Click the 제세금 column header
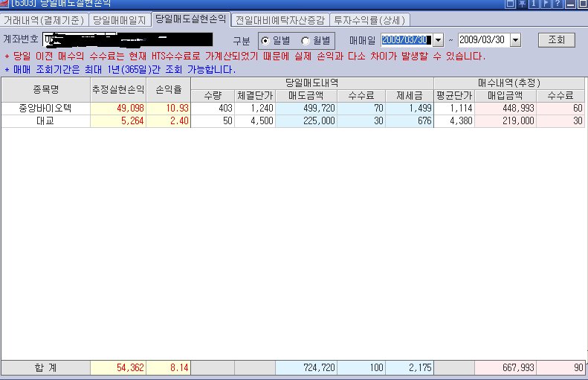This screenshot has width=588, height=380. coord(410,96)
